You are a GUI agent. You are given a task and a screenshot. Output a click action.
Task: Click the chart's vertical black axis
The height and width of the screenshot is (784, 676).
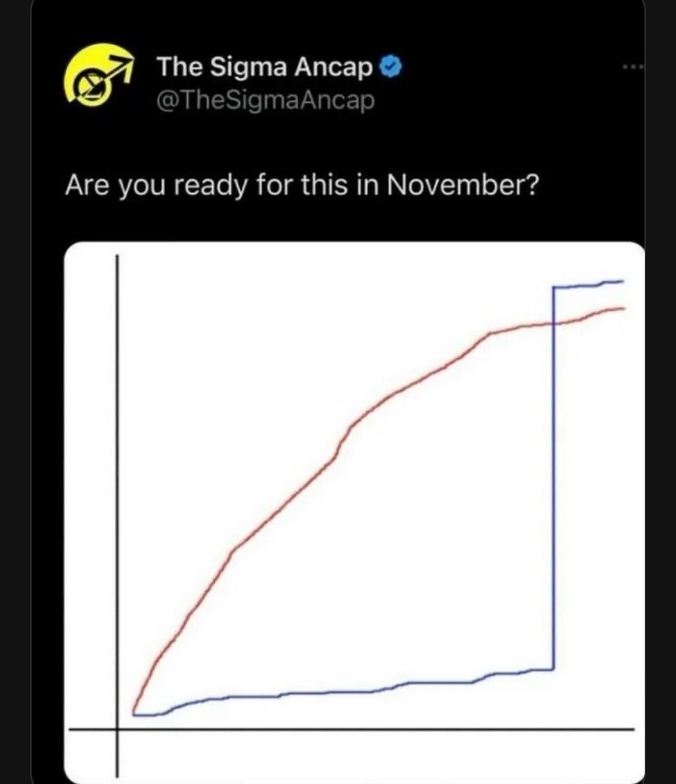[x=116, y=513]
